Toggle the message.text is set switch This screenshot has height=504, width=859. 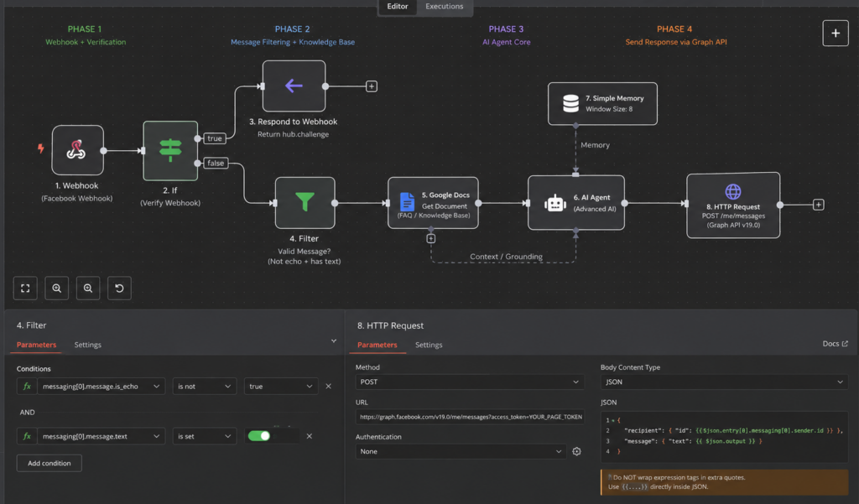point(259,436)
